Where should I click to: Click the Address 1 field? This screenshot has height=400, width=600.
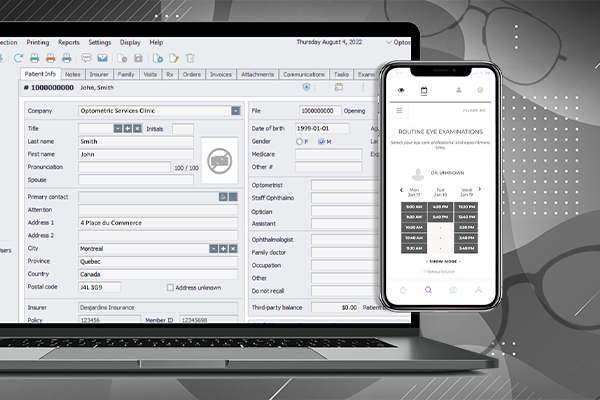158,223
